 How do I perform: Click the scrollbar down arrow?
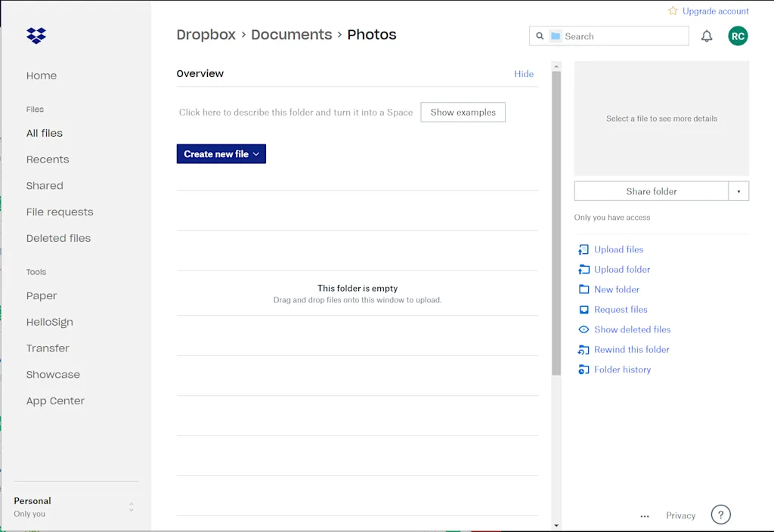(x=556, y=526)
